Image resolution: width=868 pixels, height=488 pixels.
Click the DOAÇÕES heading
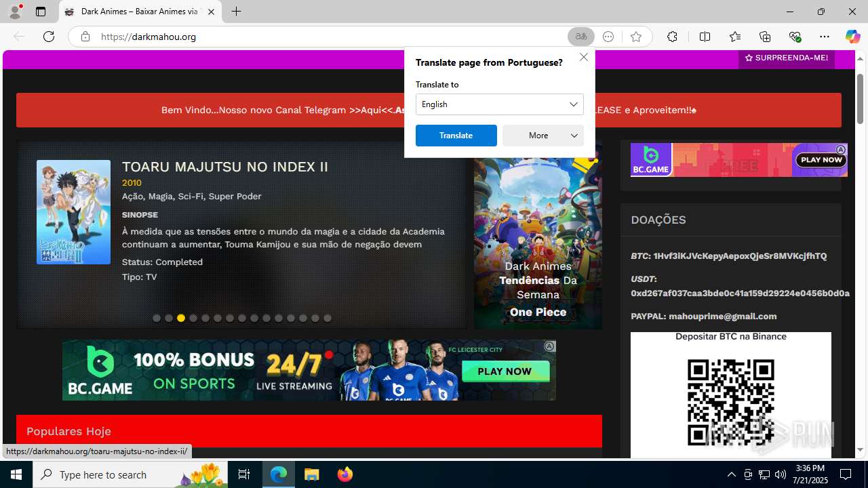point(658,220)
